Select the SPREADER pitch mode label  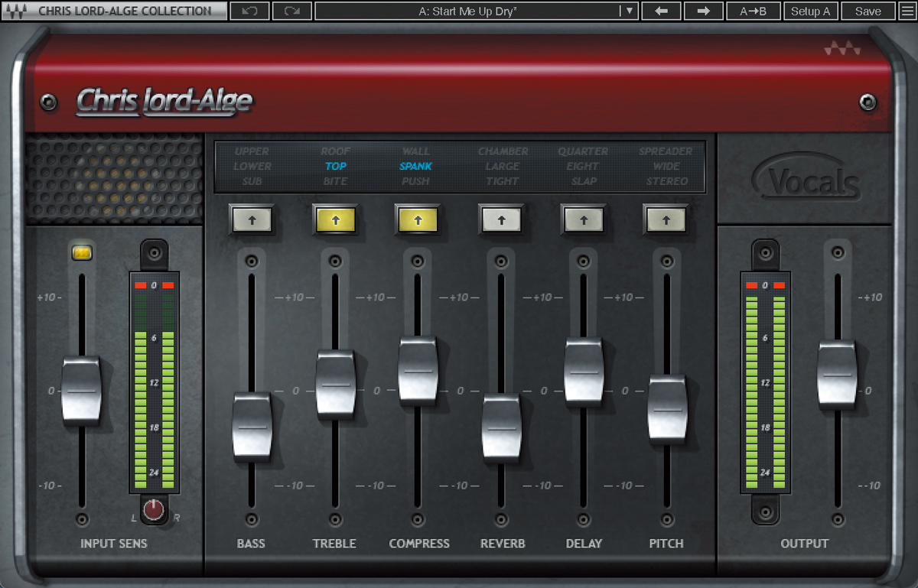(666, 151)
